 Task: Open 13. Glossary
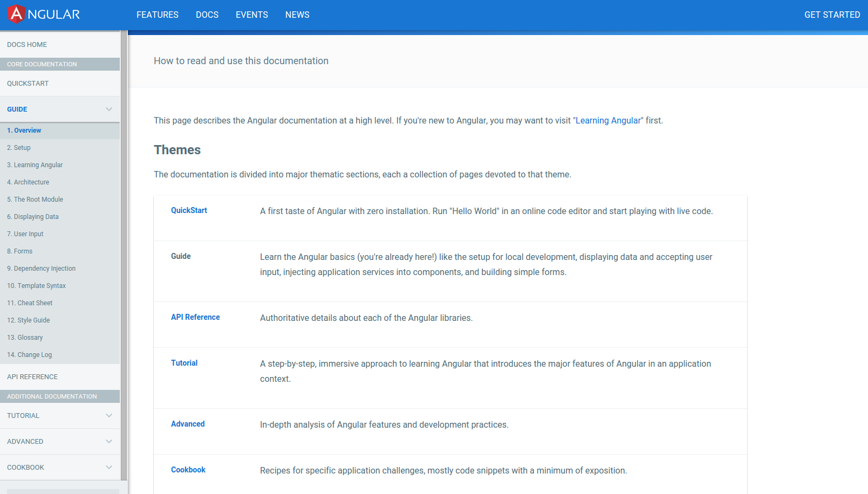(x=60, y=338)
